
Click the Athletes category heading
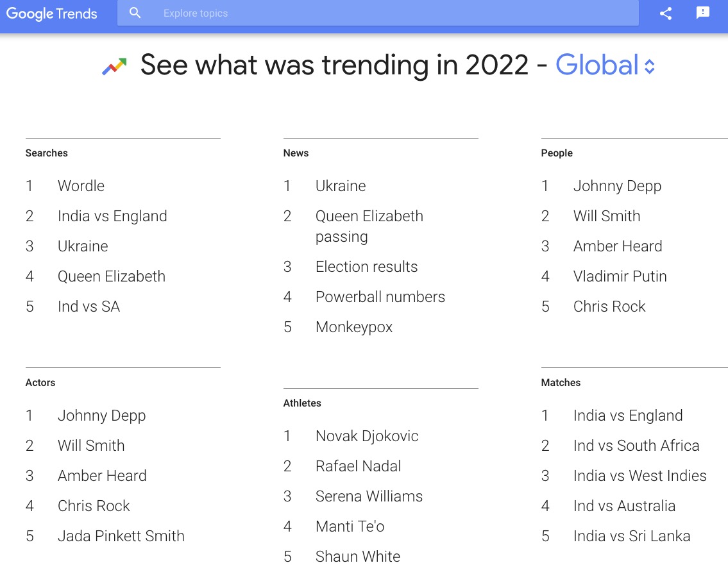pos(302,403)
